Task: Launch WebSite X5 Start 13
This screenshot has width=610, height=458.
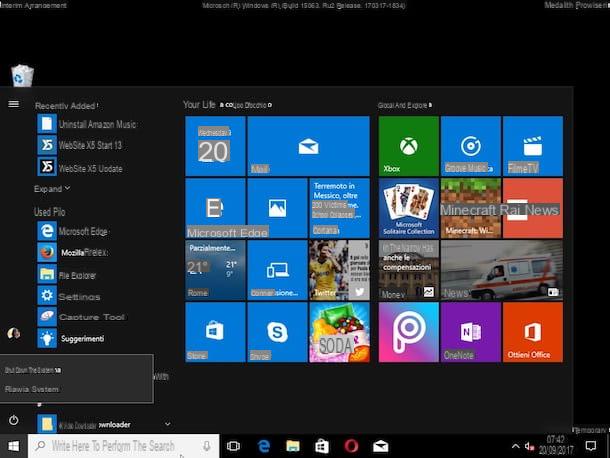Action: click(79, 145)
